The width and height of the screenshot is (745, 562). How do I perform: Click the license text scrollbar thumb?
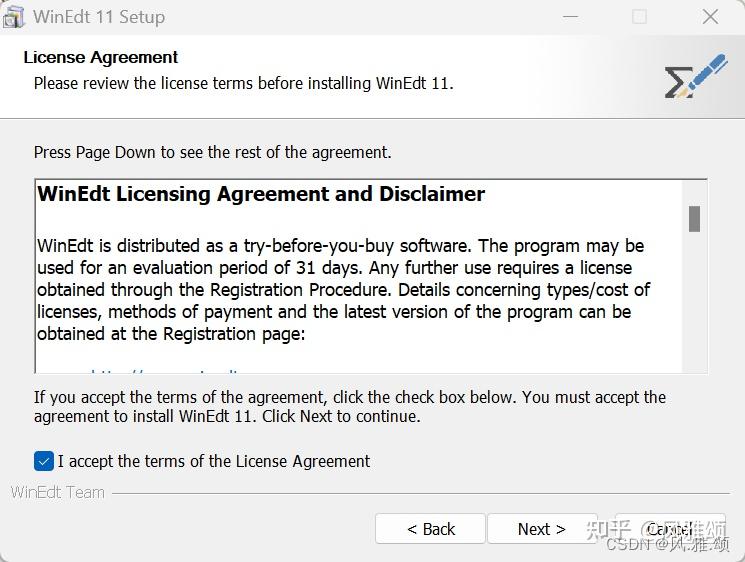pos(694,218)
